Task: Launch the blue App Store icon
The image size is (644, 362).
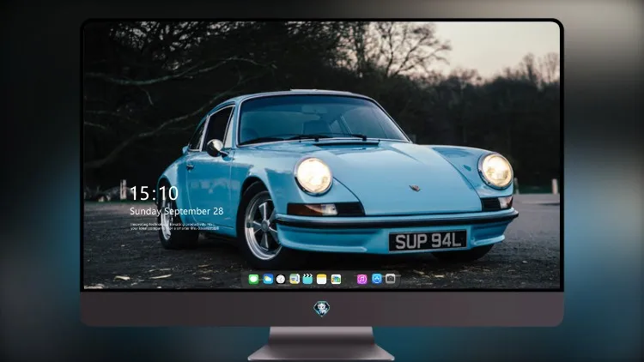Action: (x=377, y=279)
